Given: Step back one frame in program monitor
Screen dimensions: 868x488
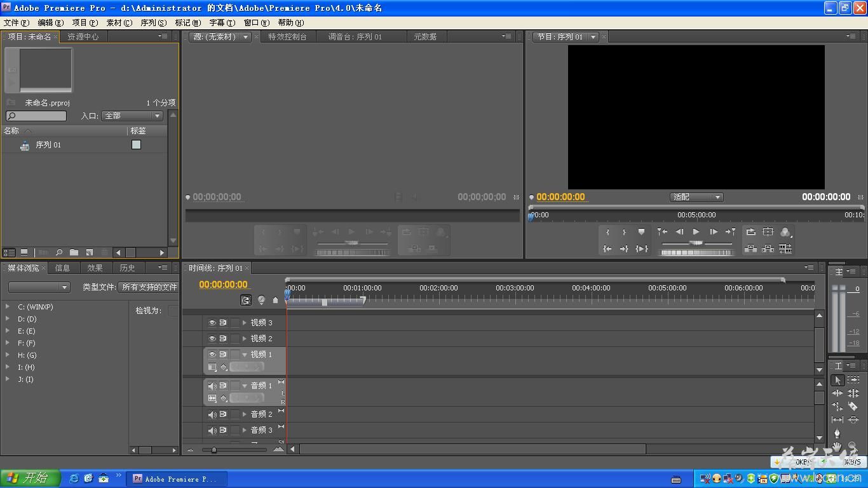Looking at the screenshot, I should (679, 232).
